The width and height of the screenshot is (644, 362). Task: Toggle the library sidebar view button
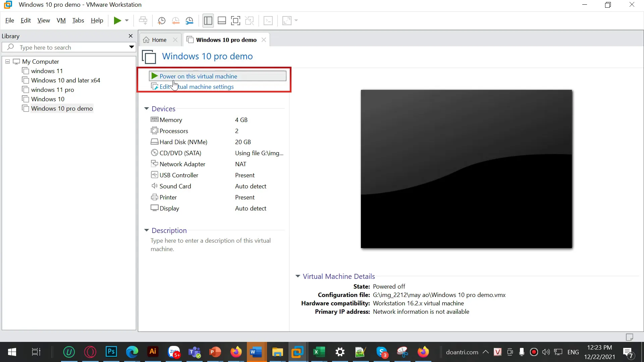(208, 21)
